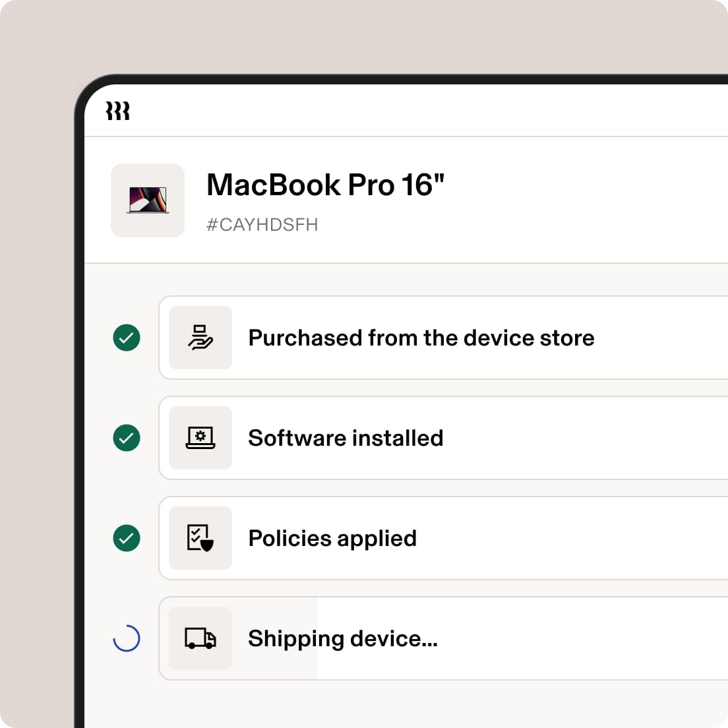The height and width of the screenshot is (728, 728).
Task: Expand the Software installed card via empty area
Action: click(585, 438)
